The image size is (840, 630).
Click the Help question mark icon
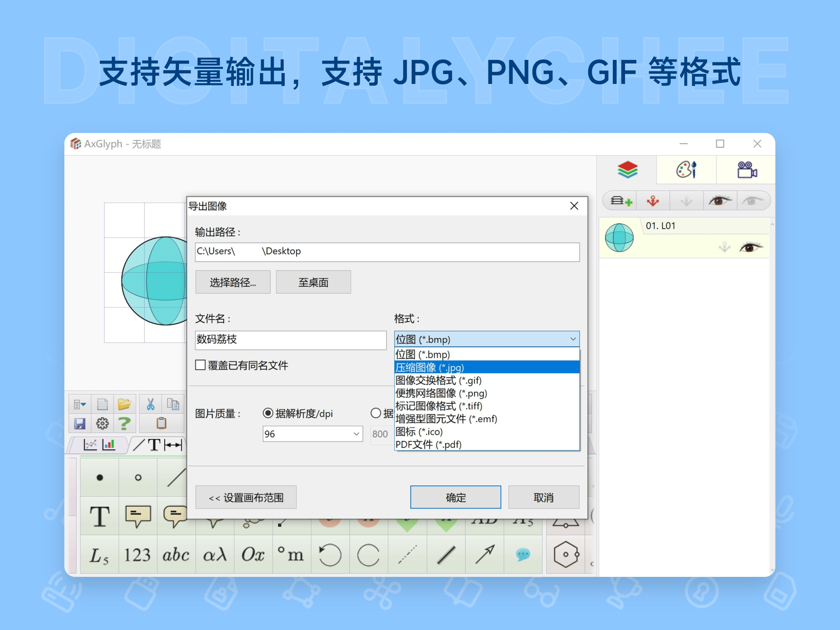125,424
